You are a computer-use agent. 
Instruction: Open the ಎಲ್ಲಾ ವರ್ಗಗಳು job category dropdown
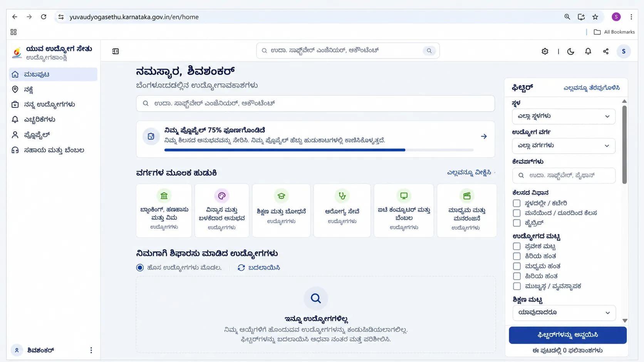point(563,146)
